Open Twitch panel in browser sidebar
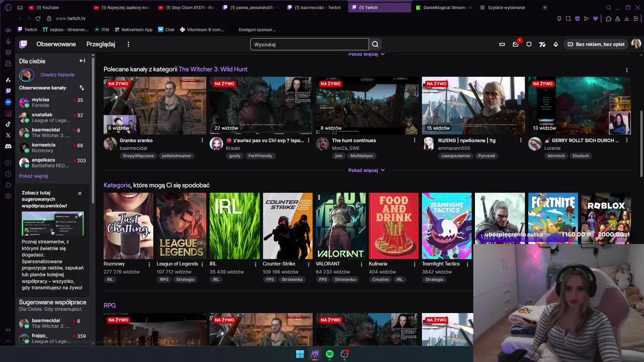 click(8, 91)
